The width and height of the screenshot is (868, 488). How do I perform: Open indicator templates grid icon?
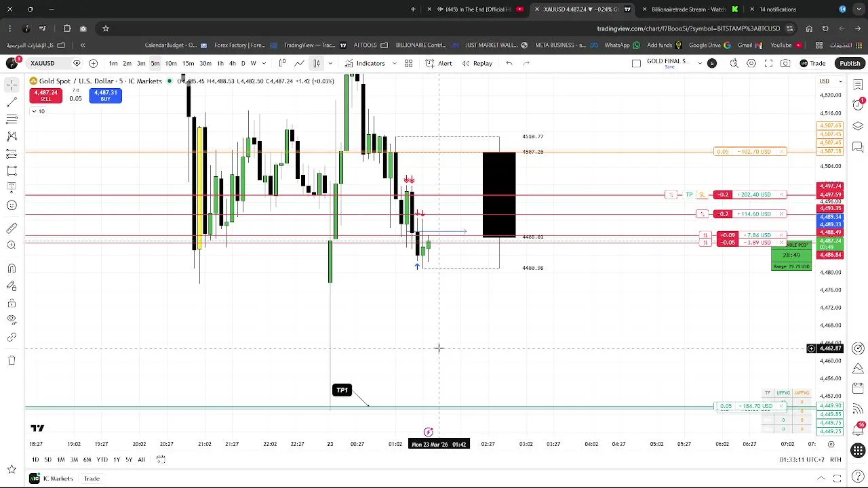point(408,63)
